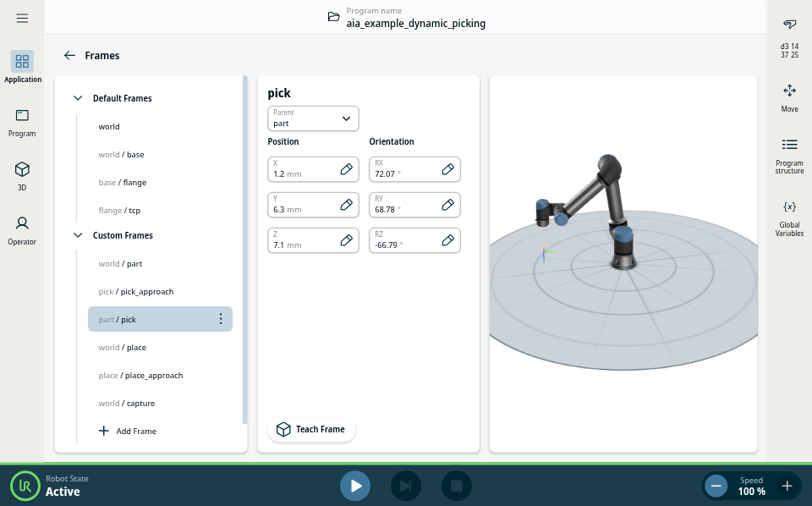Collapse the Custom Frames group
Image resolution: width=812 pixels, height=506 pixels.
tap(78, 235)
